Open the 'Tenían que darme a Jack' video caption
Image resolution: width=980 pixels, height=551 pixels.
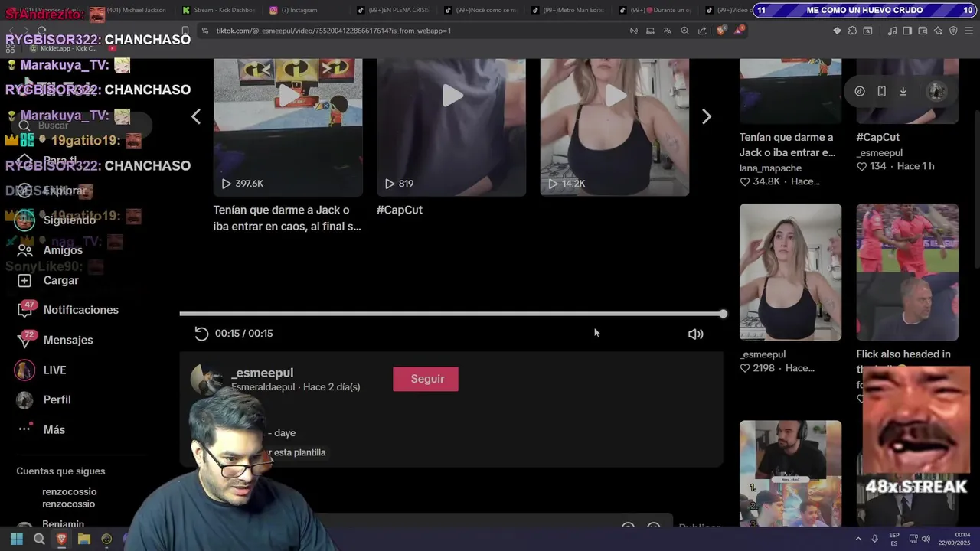point(287,218)
